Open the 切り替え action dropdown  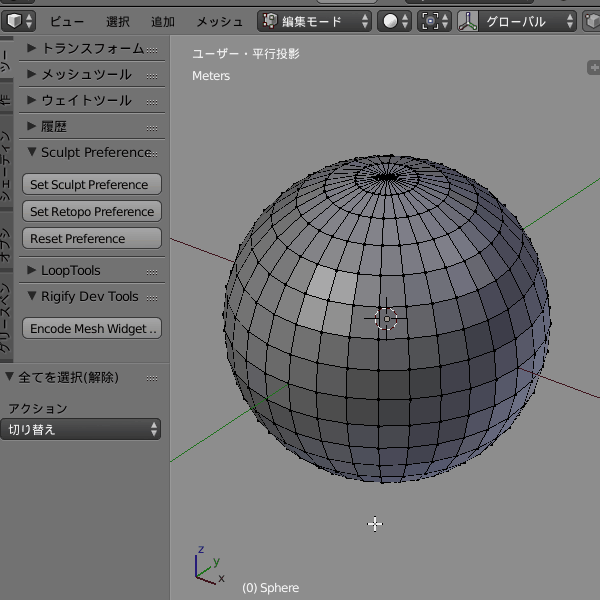[80, 429]
